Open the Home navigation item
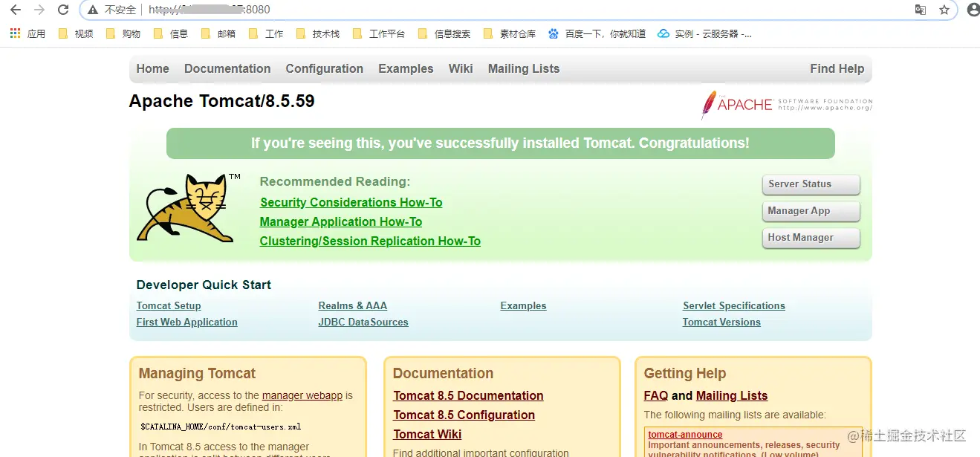This screenshot has height=457, width=980. [x=153, y=68]
